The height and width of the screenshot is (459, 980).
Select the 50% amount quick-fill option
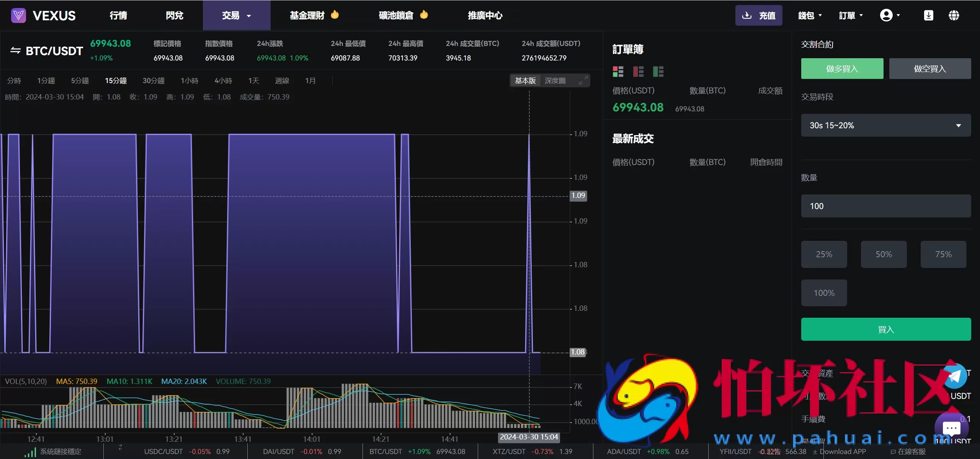pyautogui.click(x=884, y=254)
